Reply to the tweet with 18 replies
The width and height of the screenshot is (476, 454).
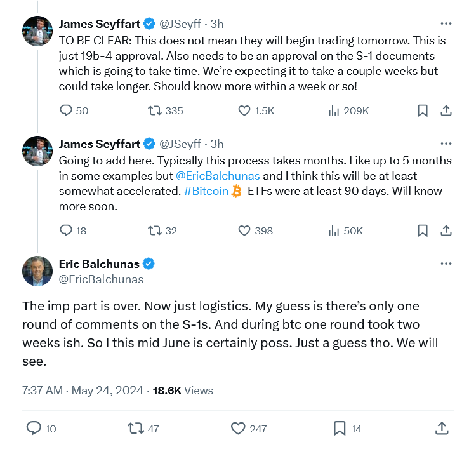(x=66, y=230)
